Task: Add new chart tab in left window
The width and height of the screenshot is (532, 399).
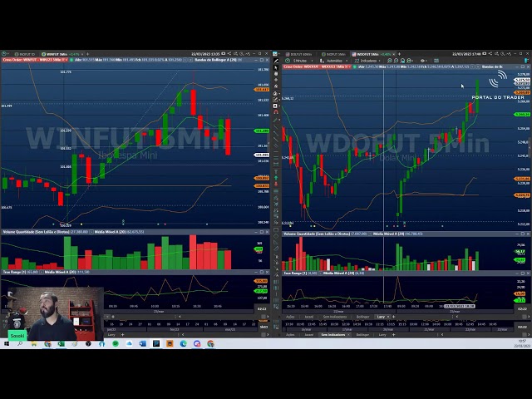Action: [x=87, y=54]
